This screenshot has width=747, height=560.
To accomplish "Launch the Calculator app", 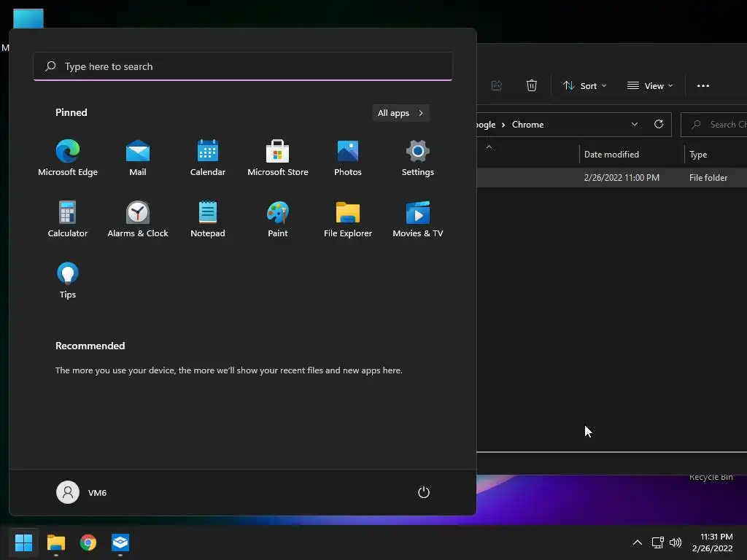I will tap(68, 219).
